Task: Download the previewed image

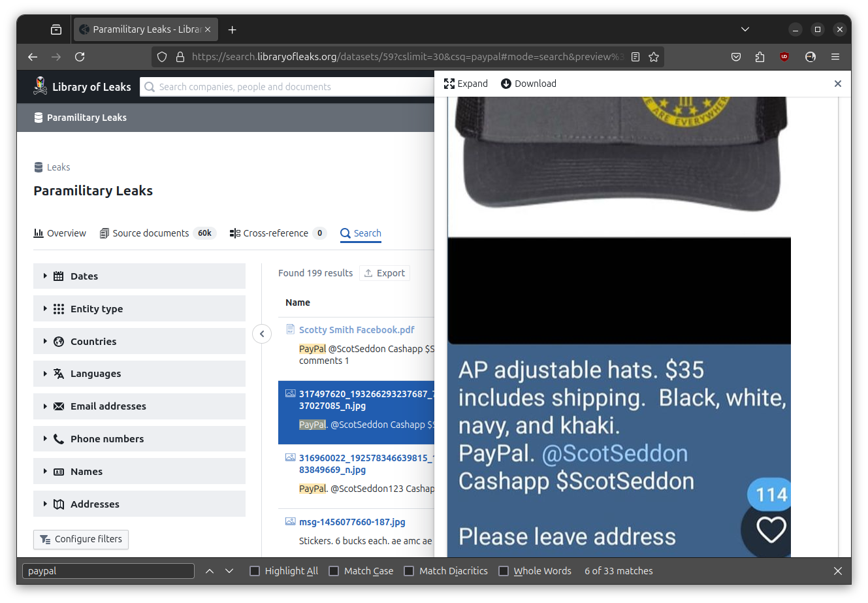Action: click(x=528, y=84)
